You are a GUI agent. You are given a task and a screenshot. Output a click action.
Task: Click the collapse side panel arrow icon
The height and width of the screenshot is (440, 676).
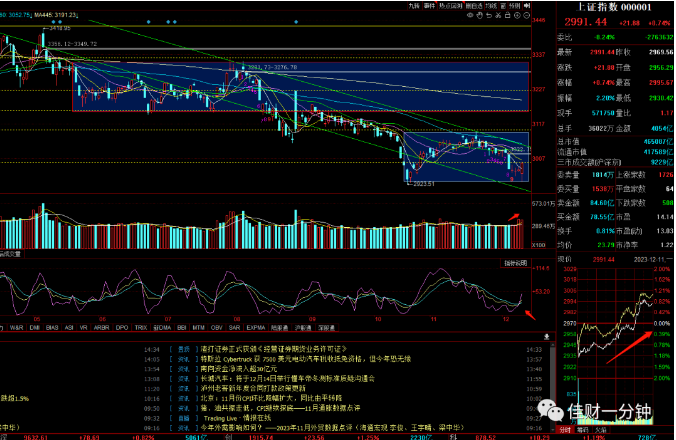point(527,6)
